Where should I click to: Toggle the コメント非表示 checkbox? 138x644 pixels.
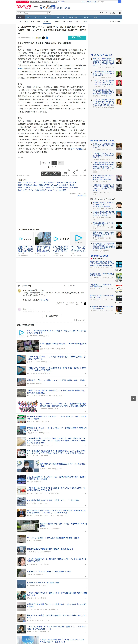[75, 320]
